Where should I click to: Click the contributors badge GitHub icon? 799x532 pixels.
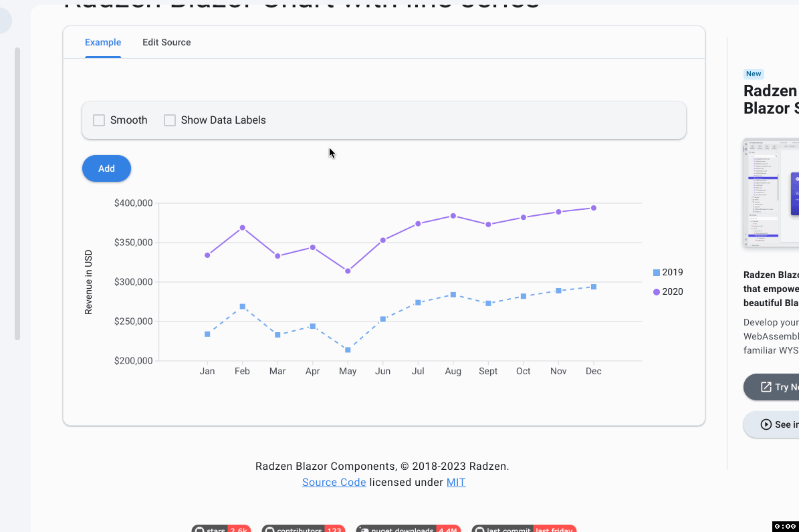[269, 529]
